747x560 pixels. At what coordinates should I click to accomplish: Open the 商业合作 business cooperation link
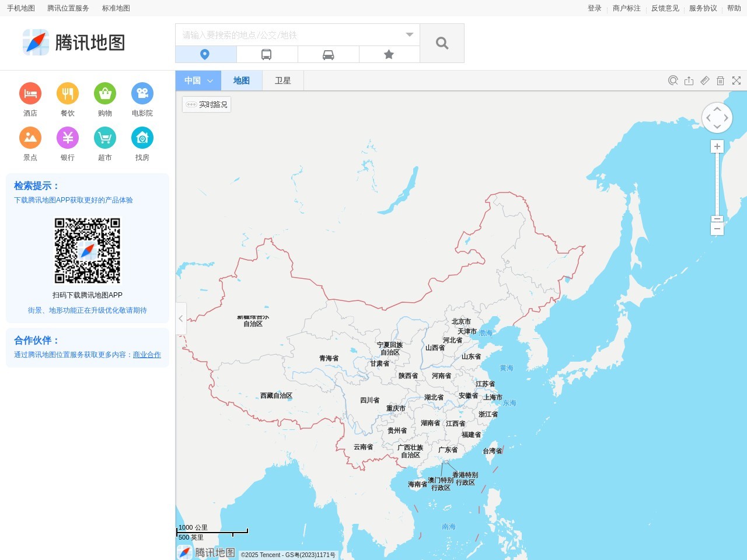click(x=146, y=355)
